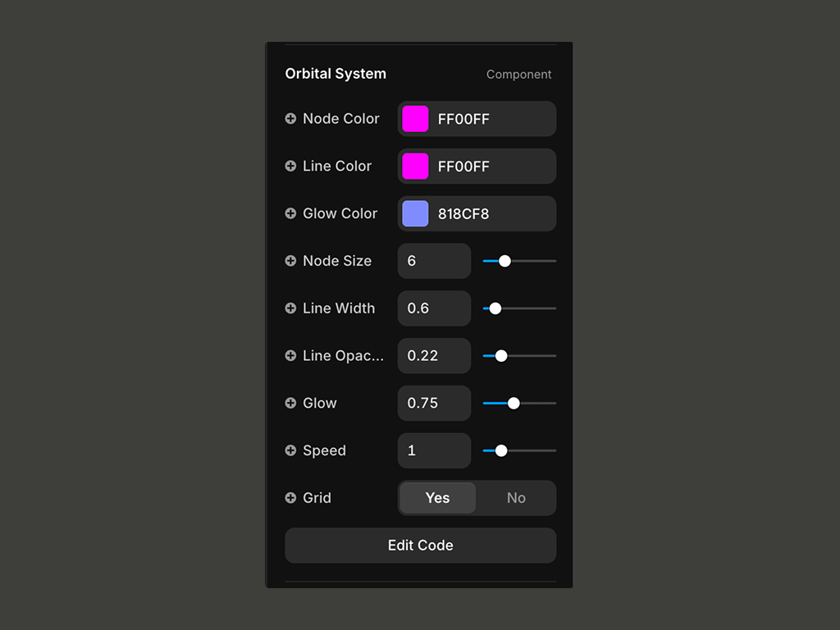Click the plus icon beside Line Color

click(290, 167)
